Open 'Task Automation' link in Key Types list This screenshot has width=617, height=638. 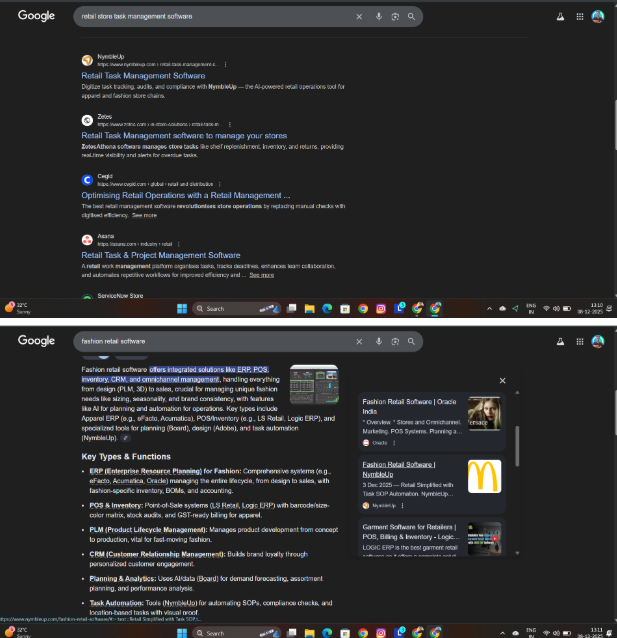click(116, 603)
